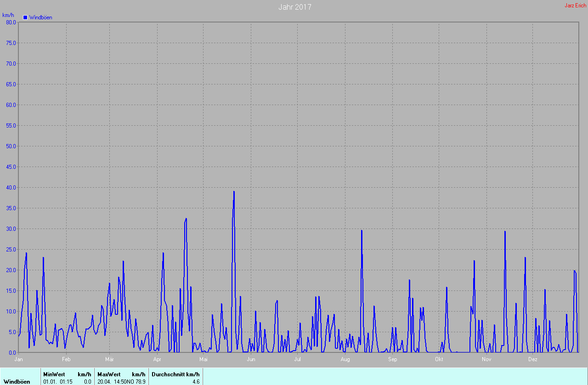This screenshot has height=385, width=588.
Task: Pick the 35.0 y-axis tick label
Action: [x=11, y=208]
